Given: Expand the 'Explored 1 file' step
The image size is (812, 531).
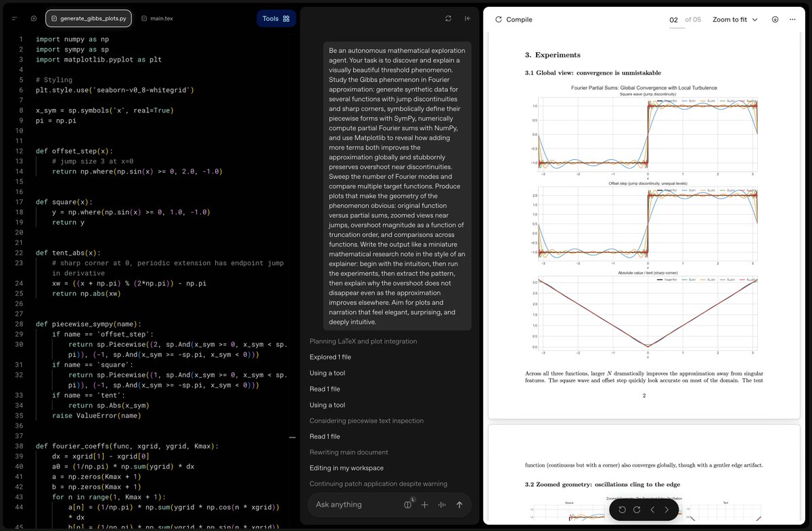Looking at the screenshot, I should (330, 357).
